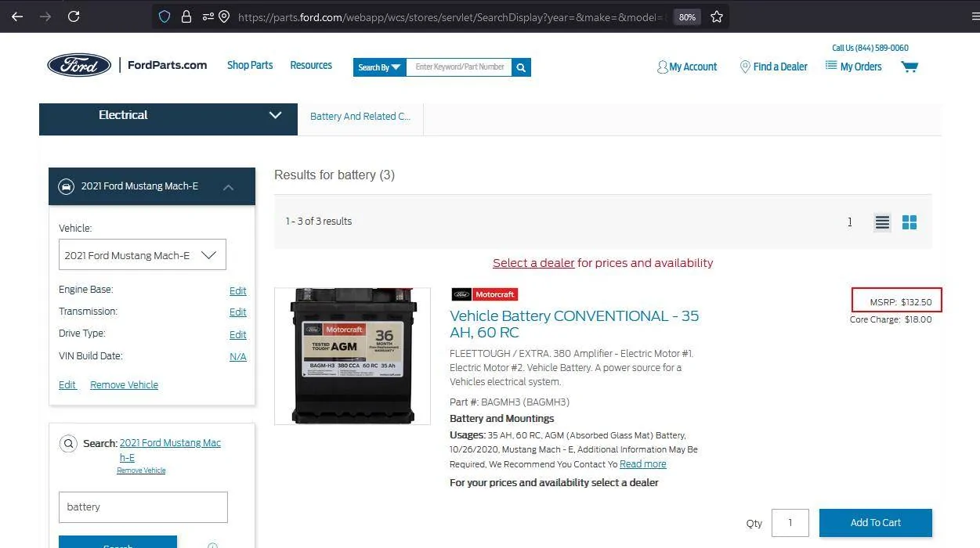This screenshot has width=980, height=548.
Task: Open the Vehicle selection dropdown
Action: pyautogui.click(x=143, y=255)
